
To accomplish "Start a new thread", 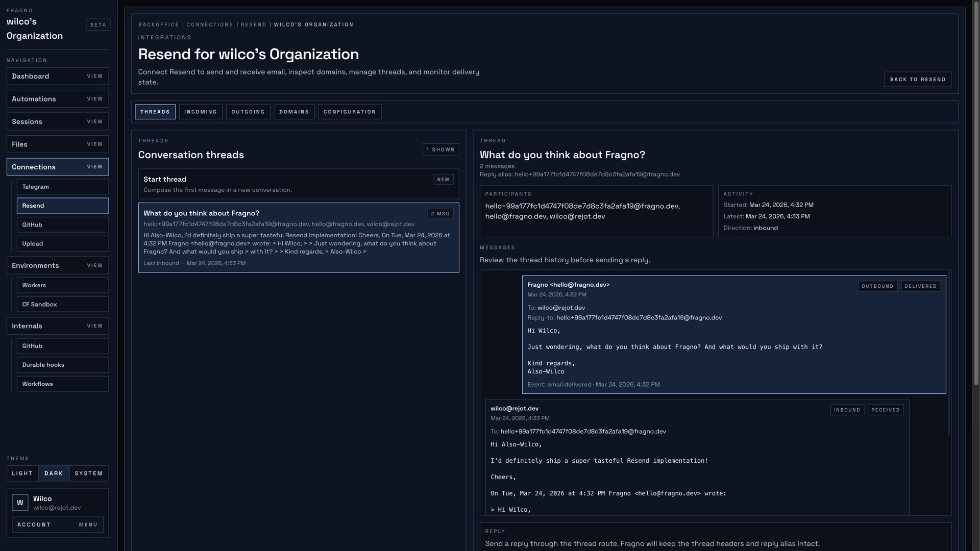I will (x=298, y=184).
